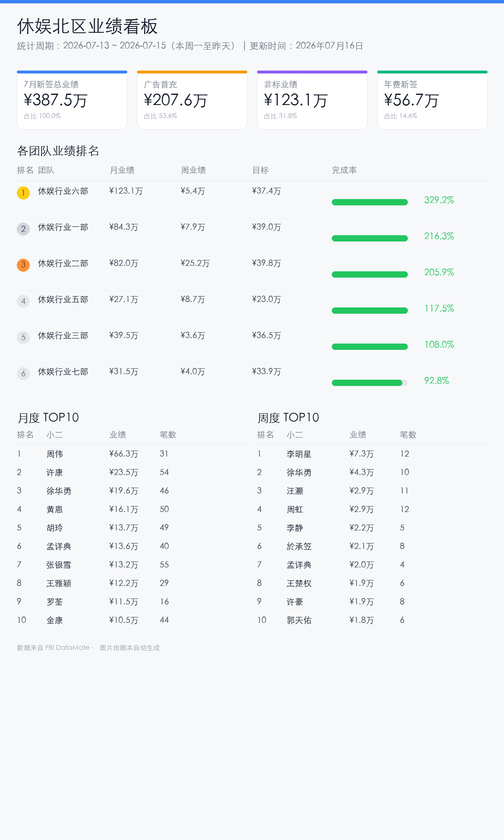Click the 周度 TOP10 section heading
This screenshot has height=840, width=504.
[x=288, y=417]
